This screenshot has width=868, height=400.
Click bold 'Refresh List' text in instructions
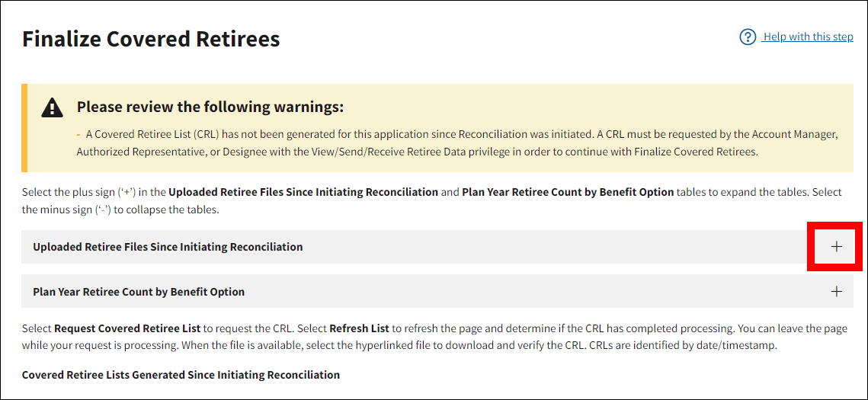[359, 328]
